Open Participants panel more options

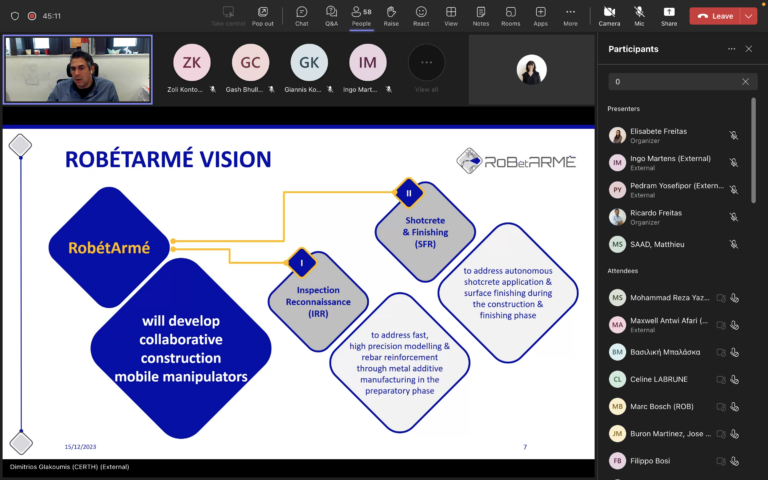click(731, 49)
